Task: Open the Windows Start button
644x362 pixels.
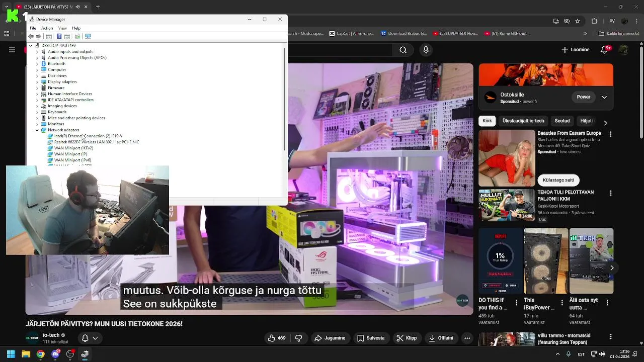Action: (11, 354)
